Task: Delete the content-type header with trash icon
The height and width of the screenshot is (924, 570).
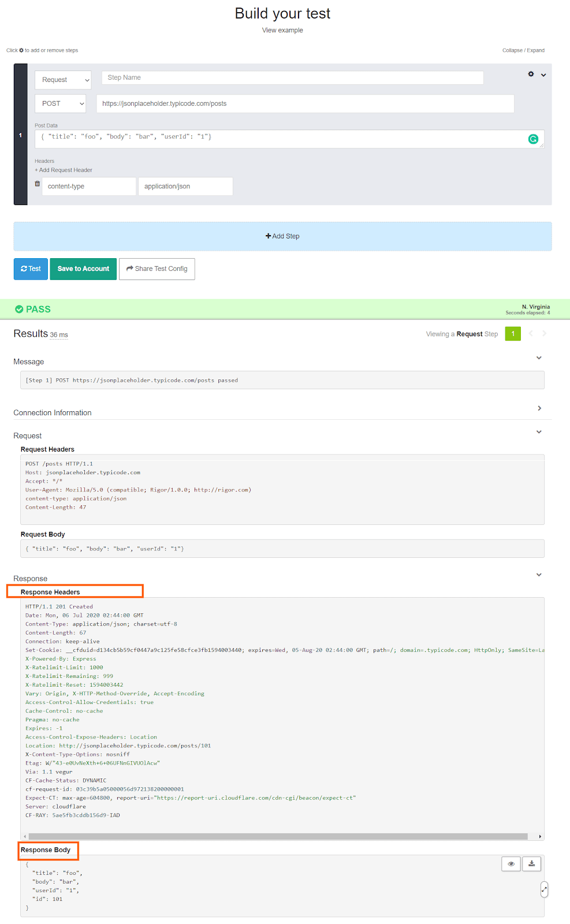Action: [38, 184]
